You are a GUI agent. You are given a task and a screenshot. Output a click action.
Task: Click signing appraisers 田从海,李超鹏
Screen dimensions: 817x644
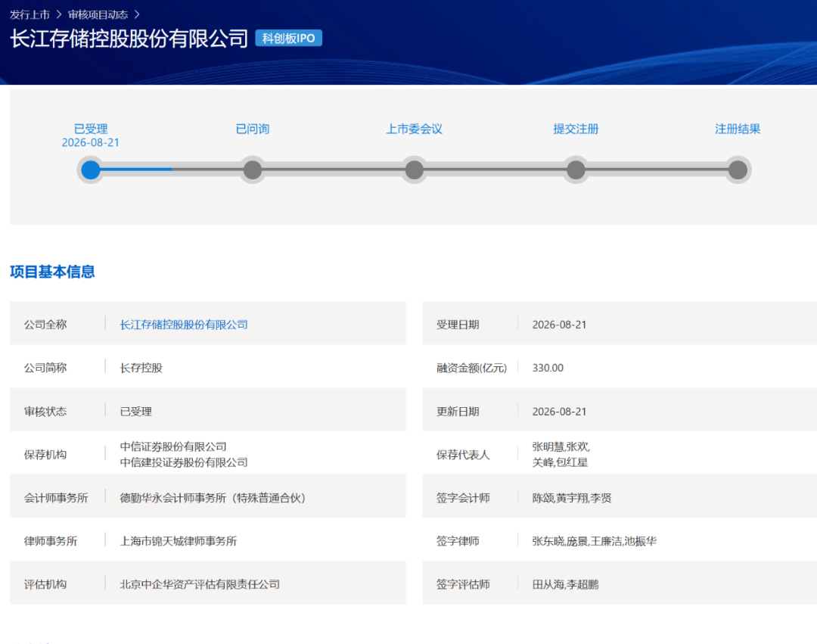tap(565, 585)
